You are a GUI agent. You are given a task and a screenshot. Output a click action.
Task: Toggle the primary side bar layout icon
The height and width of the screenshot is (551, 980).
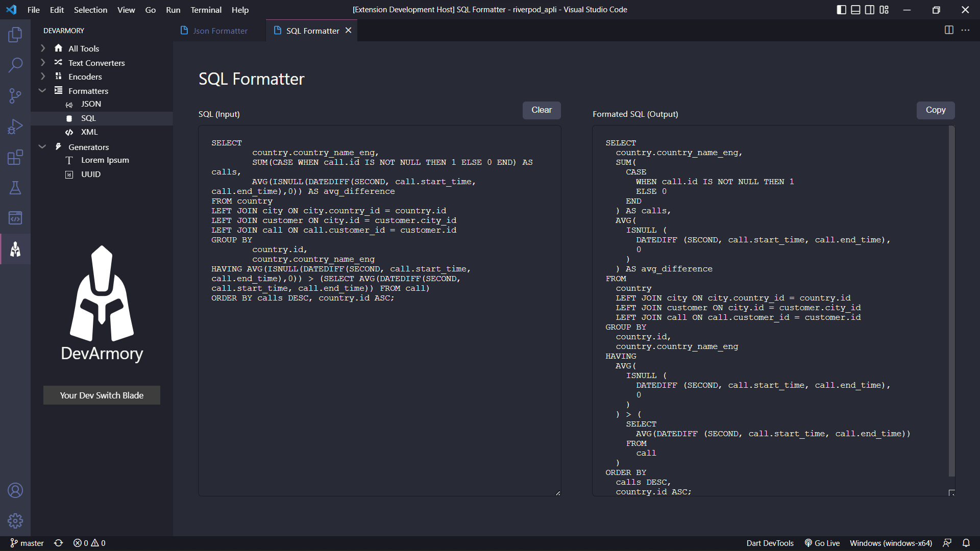(x=842, y=10)
